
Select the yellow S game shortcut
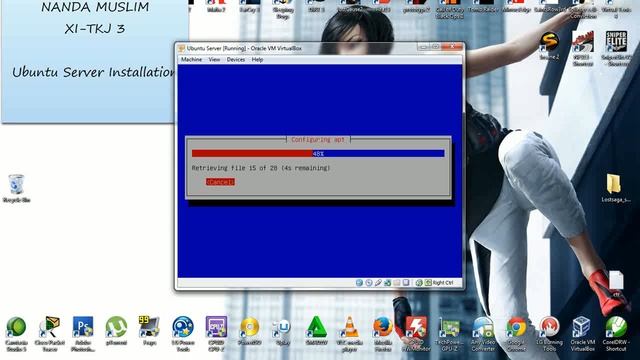549,45
